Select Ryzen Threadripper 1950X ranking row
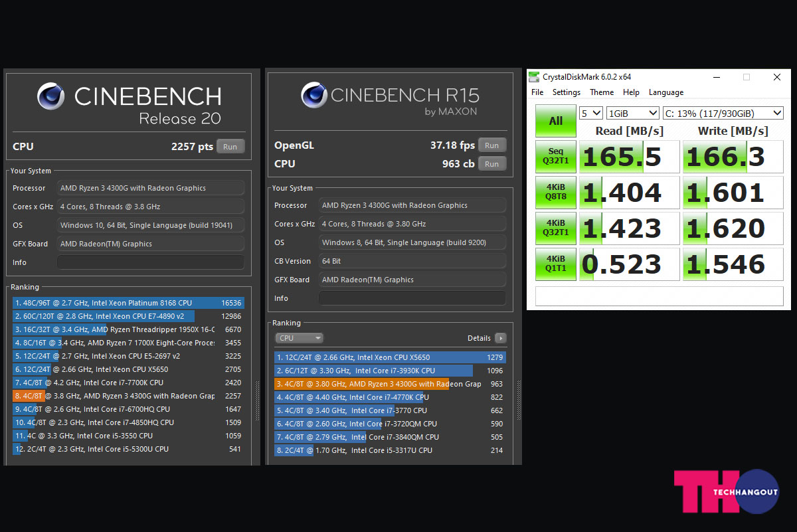Screen dimensions: 797x532 click(128, 329)
